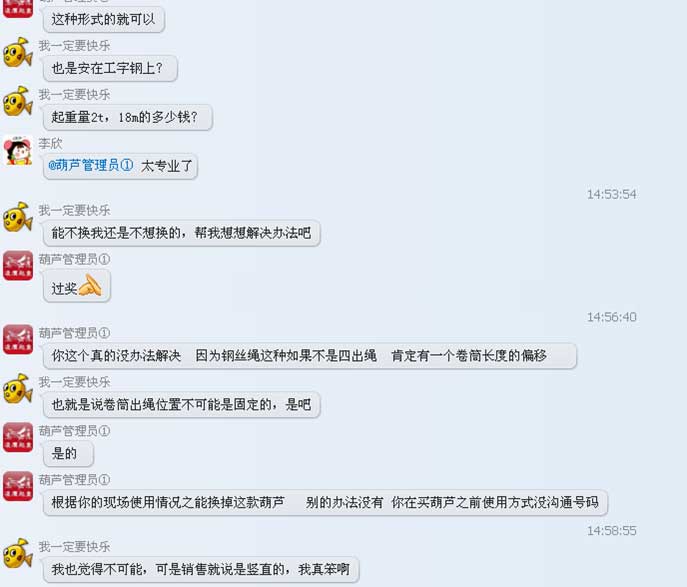The width and height of the screenshot is (687, 587).
Task: Click sender name 李欣
Action: click(50, 143)
